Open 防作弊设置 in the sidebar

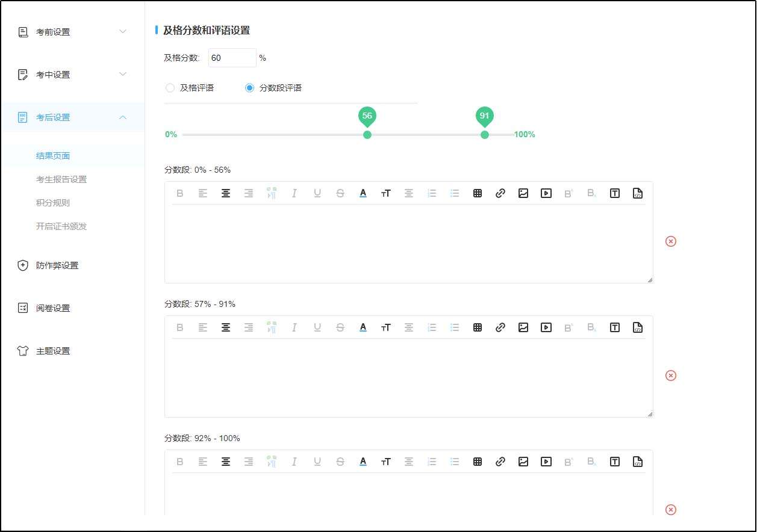[57, 265]
